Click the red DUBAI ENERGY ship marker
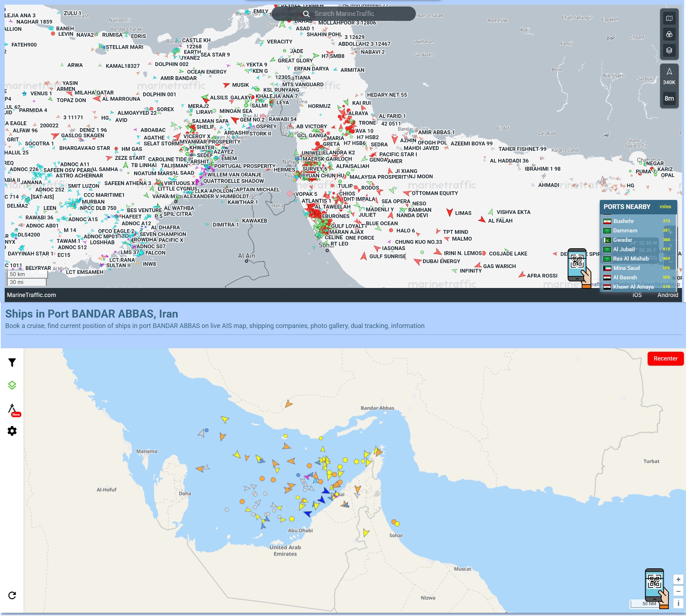This screenshot has height=616, width=686. [418, 261]
